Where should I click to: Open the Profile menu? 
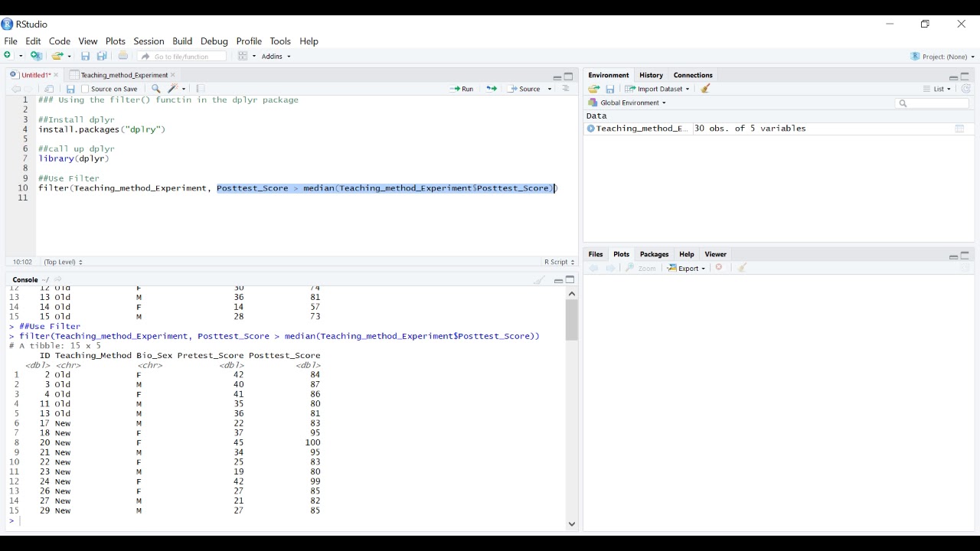[249, 41]
